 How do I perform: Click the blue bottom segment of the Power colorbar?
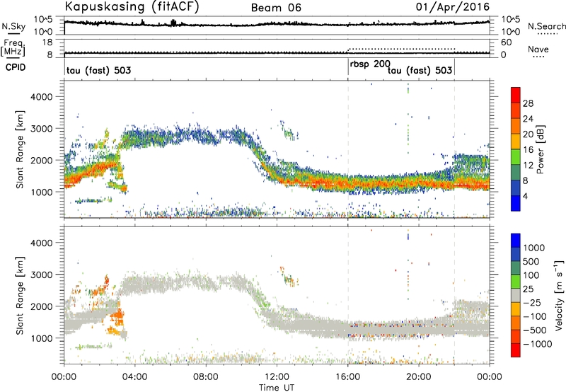[516, 203]
